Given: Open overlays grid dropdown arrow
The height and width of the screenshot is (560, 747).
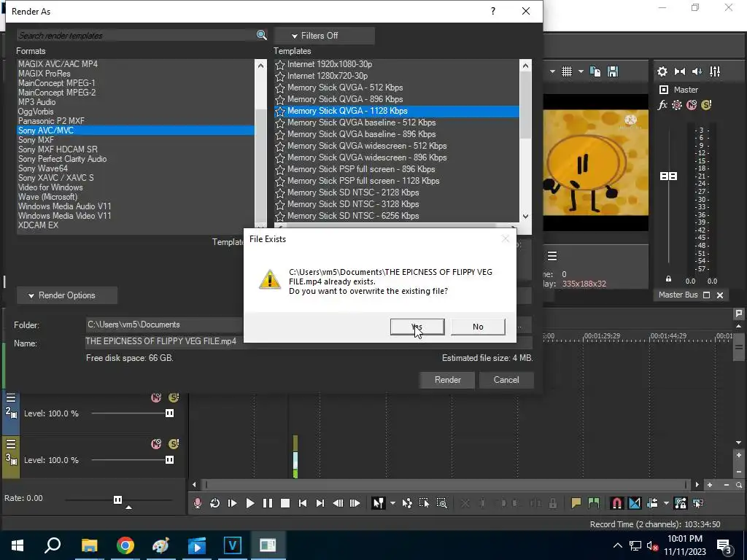Looking at the screenshot, I should [581, 71].
